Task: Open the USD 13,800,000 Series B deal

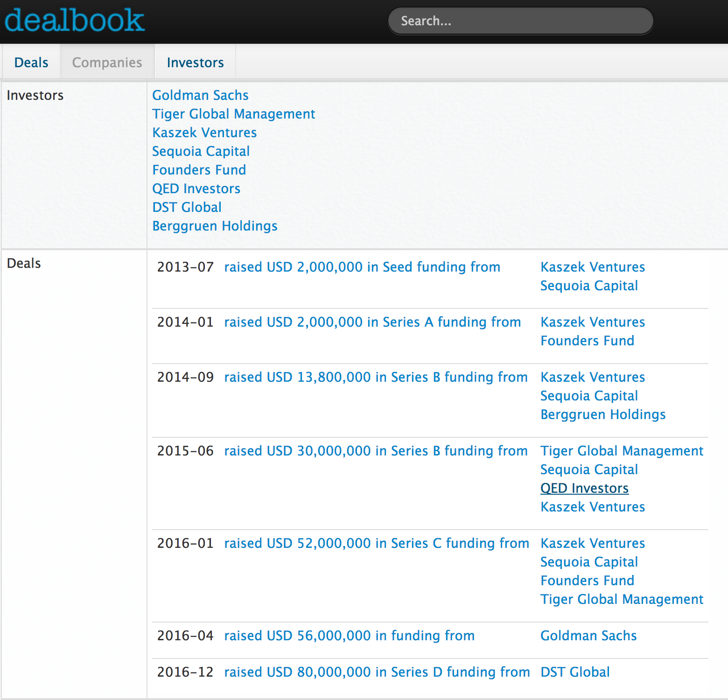Action: tap(376, 377)
